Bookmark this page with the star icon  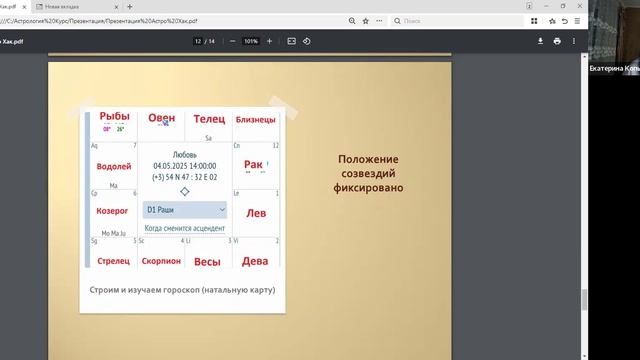[366, 21]
